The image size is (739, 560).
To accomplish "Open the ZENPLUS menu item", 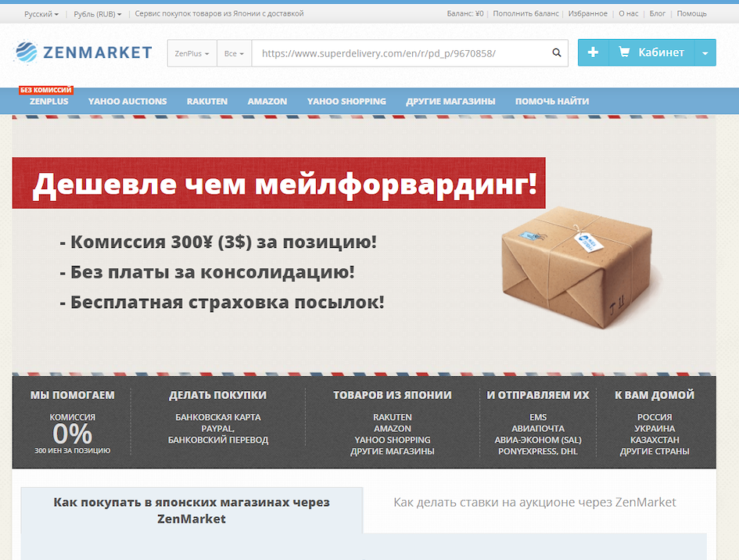I will [x=49, y=102].
